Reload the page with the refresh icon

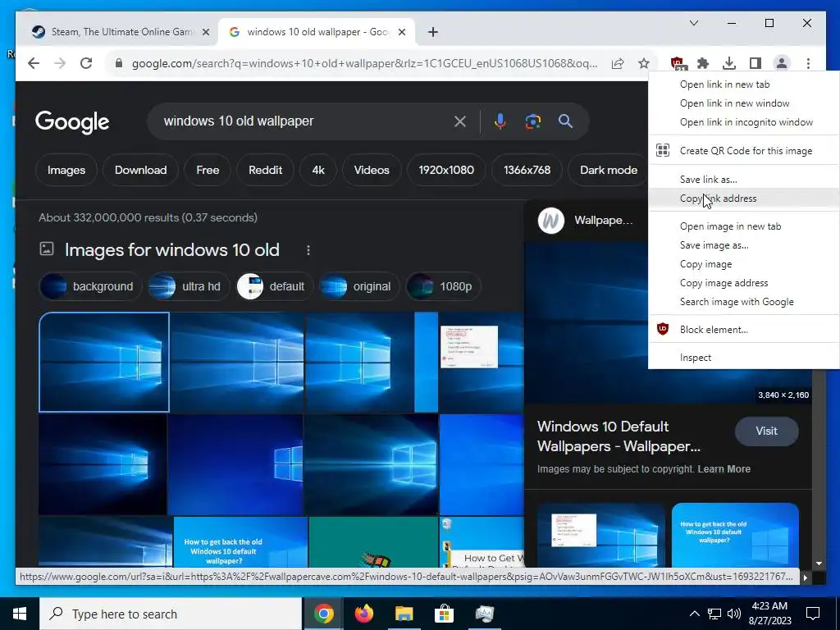[x=85, y=63]
